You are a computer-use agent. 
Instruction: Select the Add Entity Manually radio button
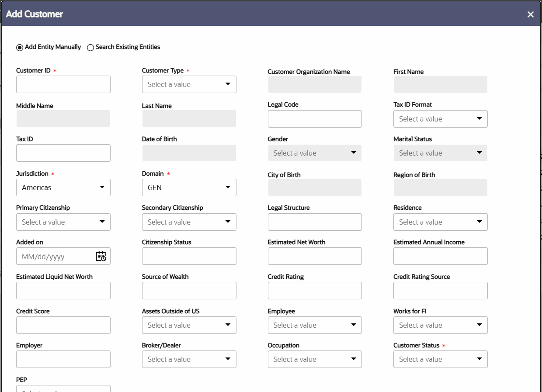point(20,48)
